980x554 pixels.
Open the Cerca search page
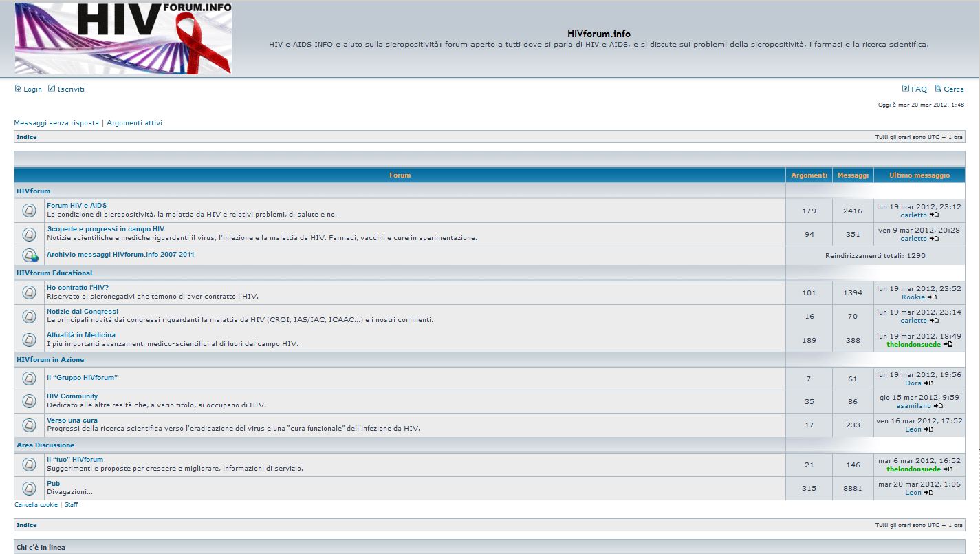click(x=953, y=89)
